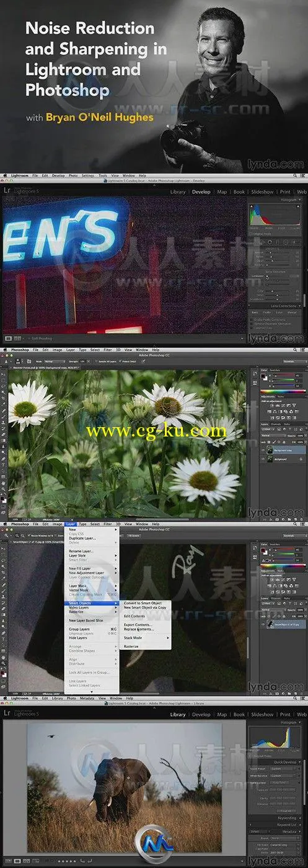Image resolution: width=308 pixels, height=868 pixels.
Task: Click SmartObject layer thumbnail in Layer-menu Photoshop window
Action: pyautogui.click(x=270, y=624)
